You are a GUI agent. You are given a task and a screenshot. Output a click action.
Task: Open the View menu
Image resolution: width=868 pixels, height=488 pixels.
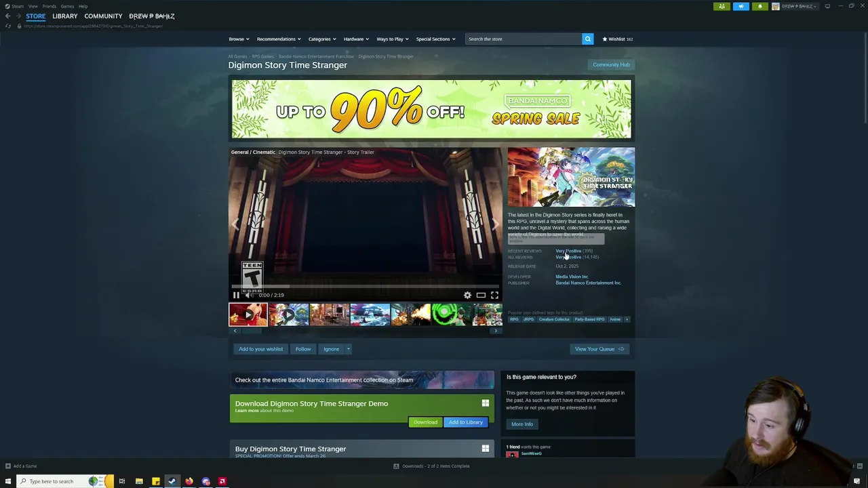[x=33, y=6]
